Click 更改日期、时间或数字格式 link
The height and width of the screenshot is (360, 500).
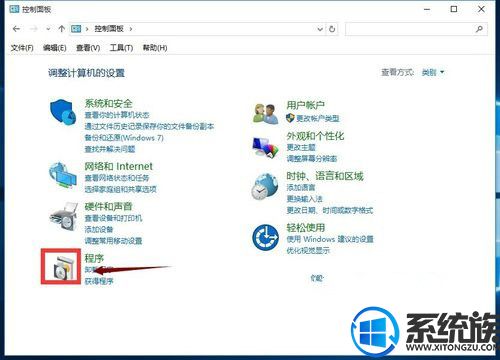tap(330, 210)
